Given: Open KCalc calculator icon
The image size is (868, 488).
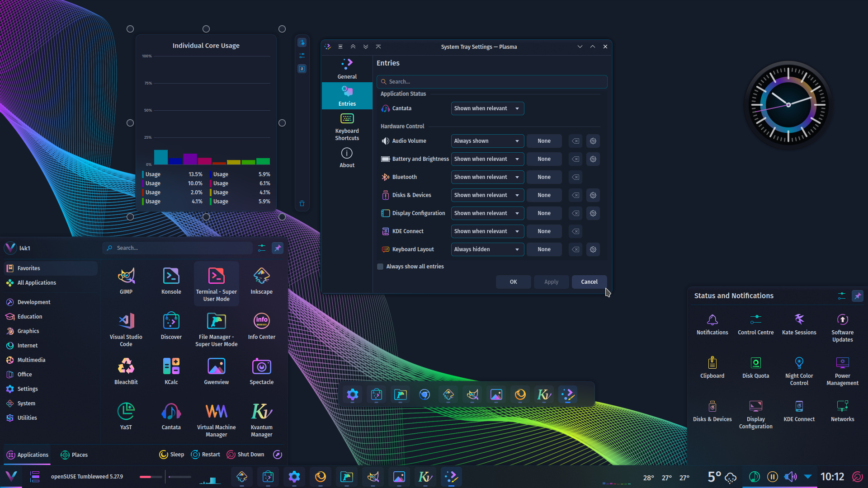Looking at the screenshot, I should [171, 371].
